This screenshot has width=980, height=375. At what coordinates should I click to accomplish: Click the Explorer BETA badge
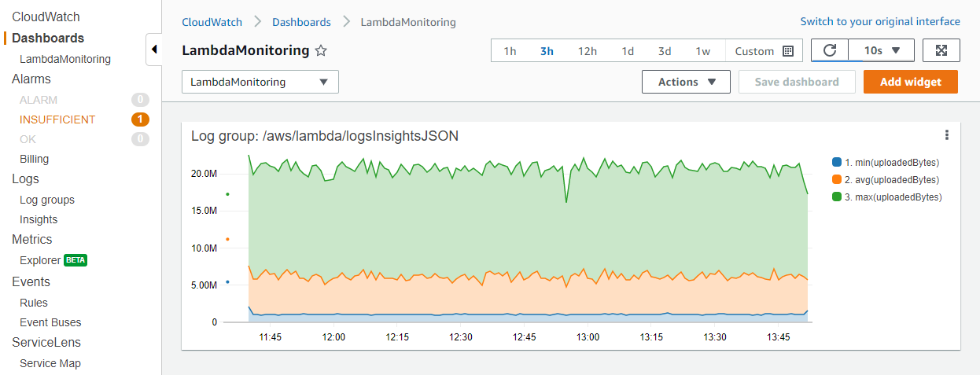click(x=75, y=260)
